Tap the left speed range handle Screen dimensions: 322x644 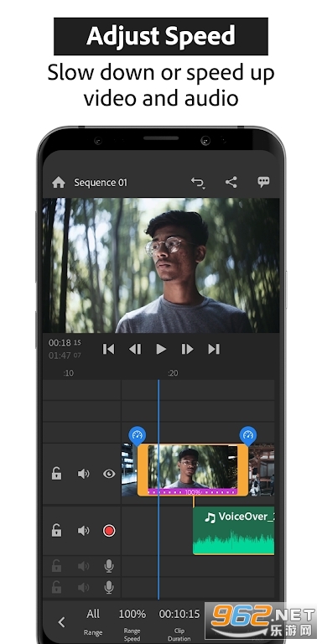click(x=138, y=435)
